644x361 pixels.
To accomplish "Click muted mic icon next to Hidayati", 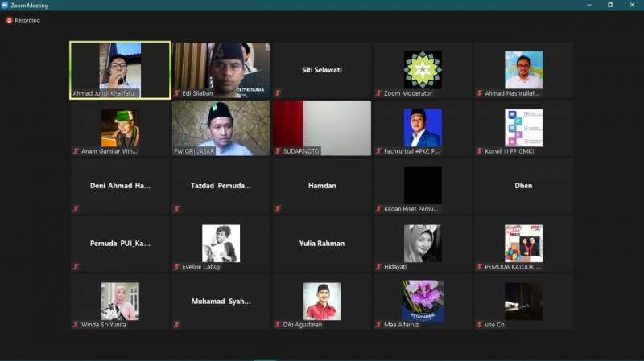I will [378, 267].
